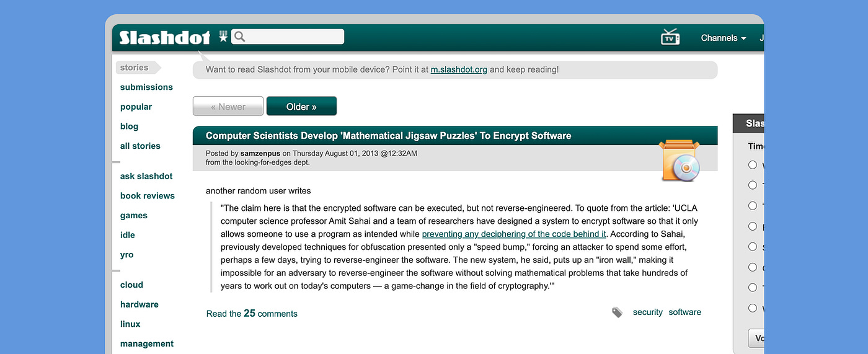
Task: Browse the linux topic
Action: (130, 324)
